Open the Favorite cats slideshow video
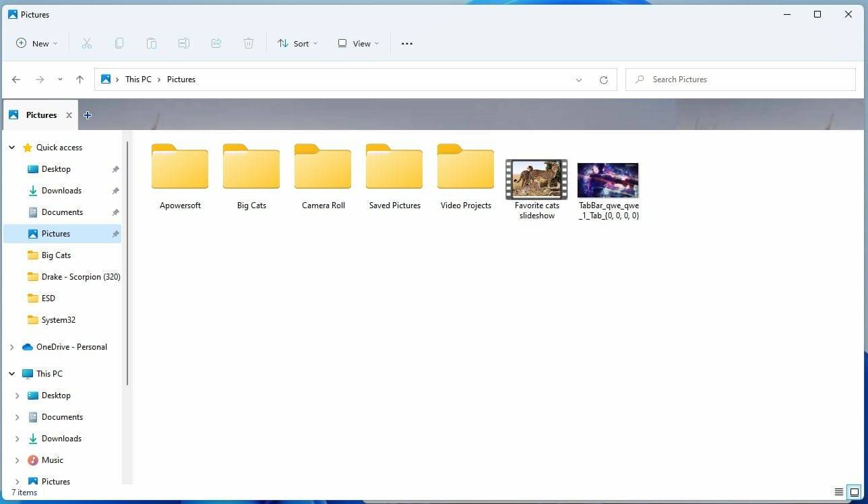The width and height of the screenshot is (868, 504). pos(536,179)
